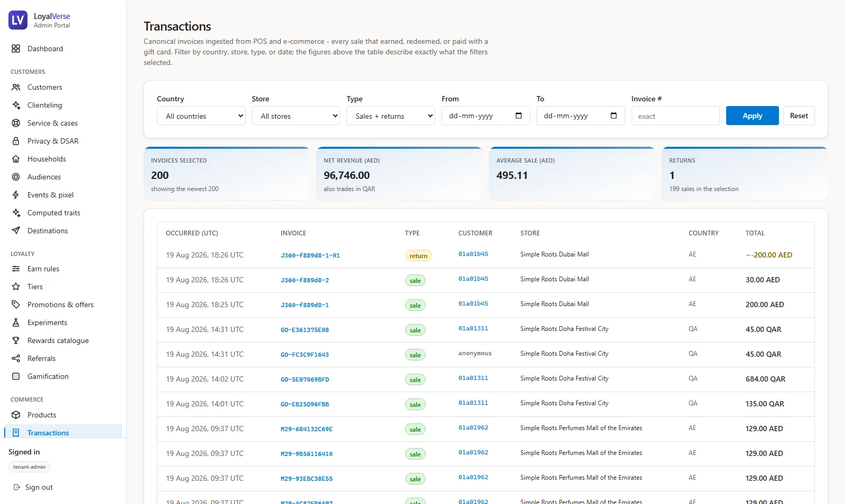
Task: Open the Type dropdown showing Sales + returns
Action: click(391, 116)
